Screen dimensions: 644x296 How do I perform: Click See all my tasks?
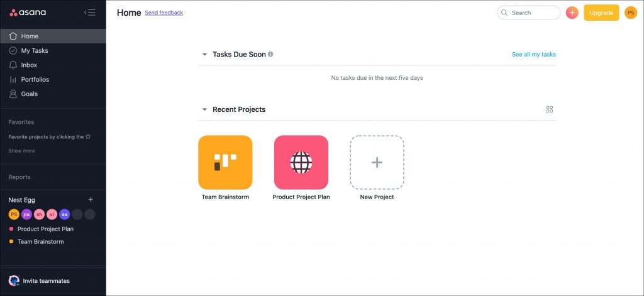point(533,54)
